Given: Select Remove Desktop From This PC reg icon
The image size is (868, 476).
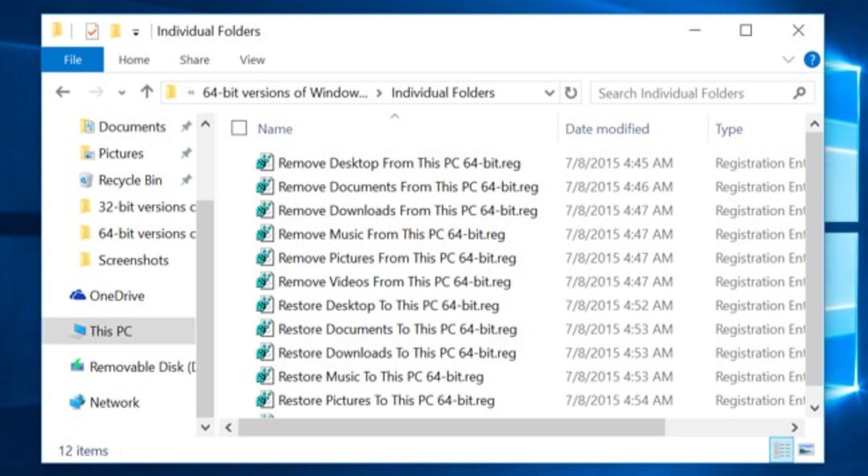Looking at the screenshot, I should point(264,162).
